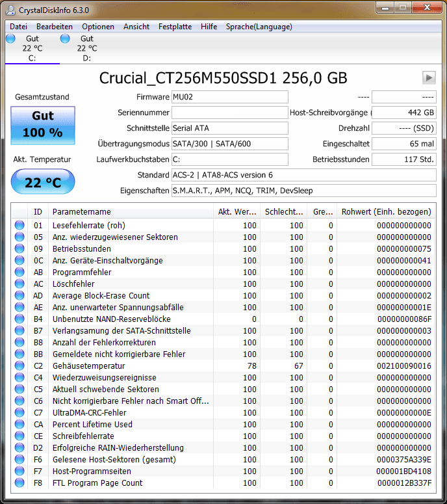Click the Schlecht... column header
The width and height of the screenshot is (447, 504).
tap(283, 212)
